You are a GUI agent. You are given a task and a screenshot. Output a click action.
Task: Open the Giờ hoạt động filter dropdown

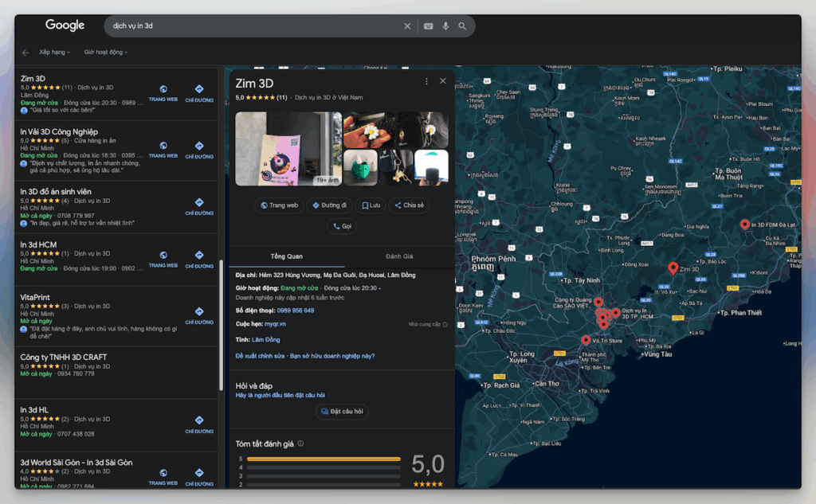coord(105,52)
